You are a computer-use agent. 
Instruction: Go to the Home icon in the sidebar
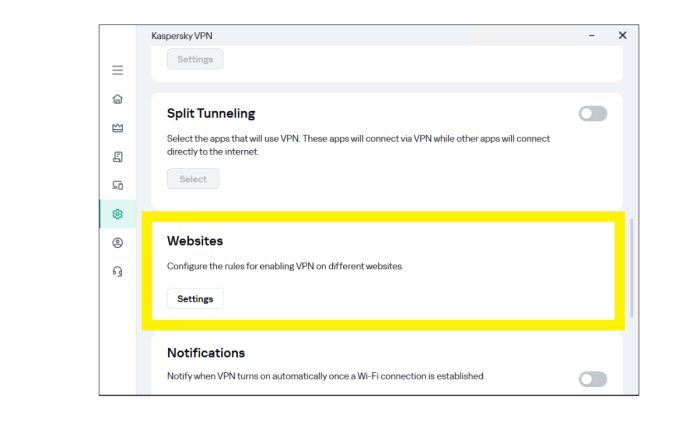pos(118,99)
